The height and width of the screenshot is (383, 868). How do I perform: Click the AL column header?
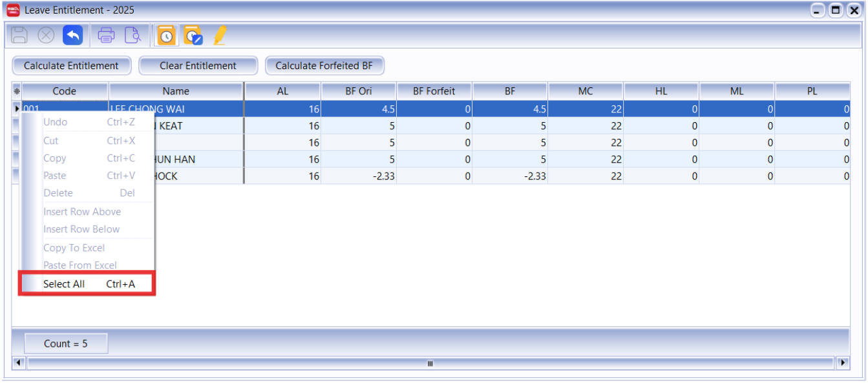tap(282, 91)
